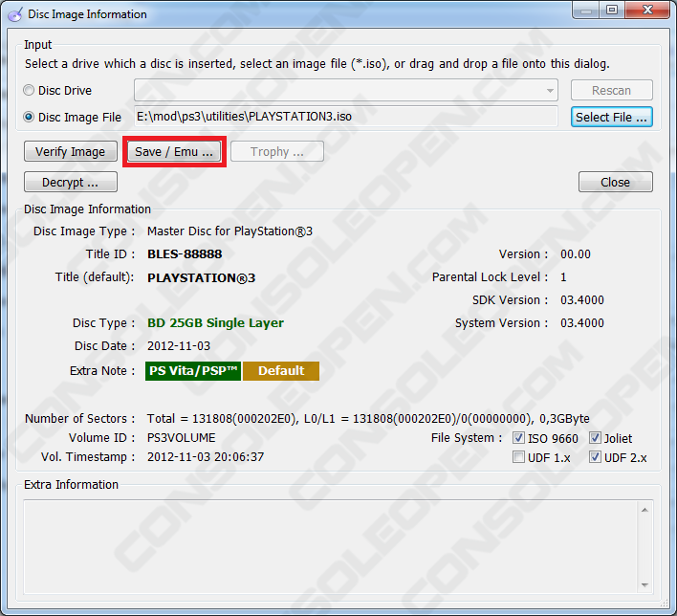
Task: Select the Disc Drive radio button
Action: click(29, 90)
